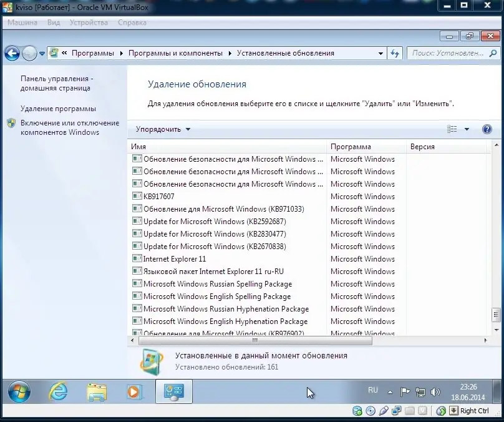Click the VirtualBox mouse integration status icon
The height and width of the screenshot is (422, 504).
pyautogui.click(x=441, y=411)
